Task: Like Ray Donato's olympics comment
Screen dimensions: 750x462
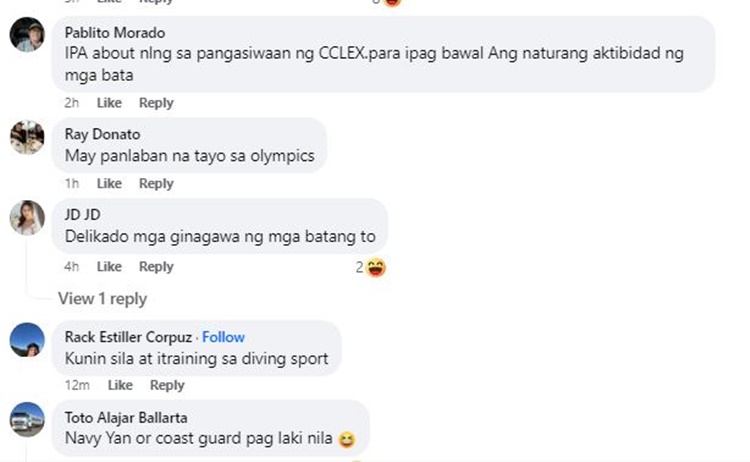Action: click(x=109, y=184)
